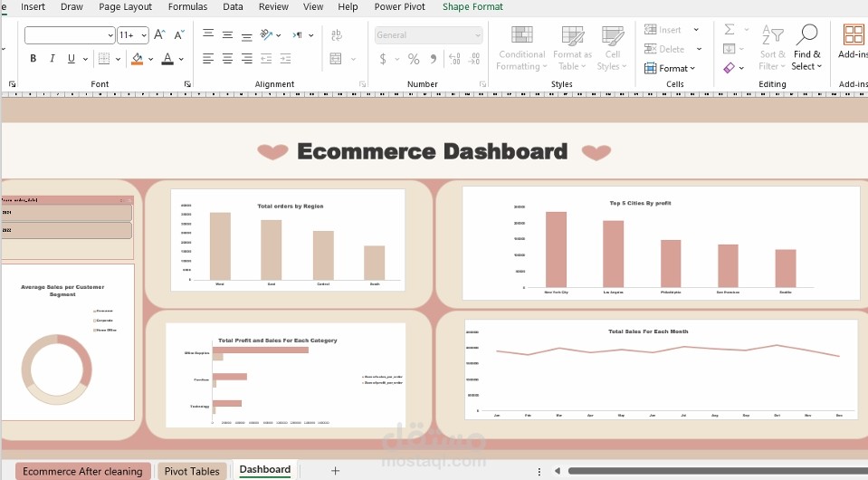This screenshot has width=868, height=480.
Task: Open the Power Pivot ribbon tab
Action: [400, 6]
